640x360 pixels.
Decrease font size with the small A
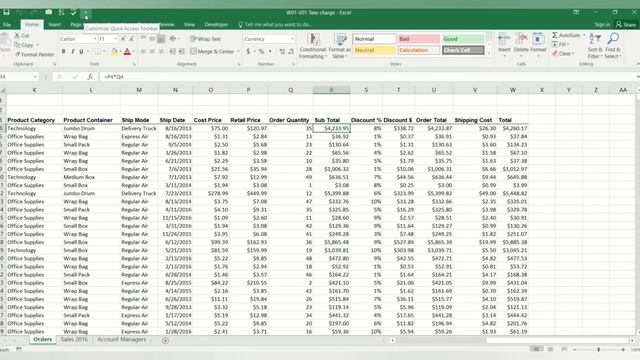point(131,39)
